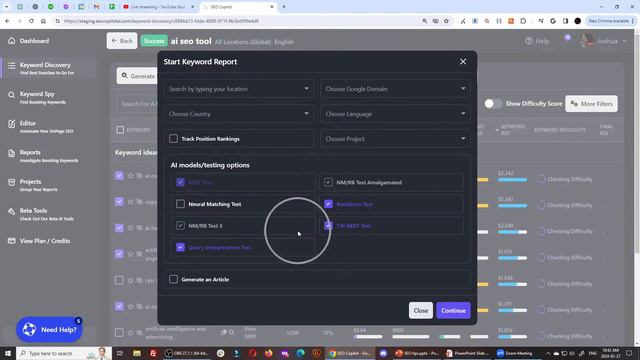Click the Projects archive icon
Viewport: 640px width, 360px height.
(11, 182)
